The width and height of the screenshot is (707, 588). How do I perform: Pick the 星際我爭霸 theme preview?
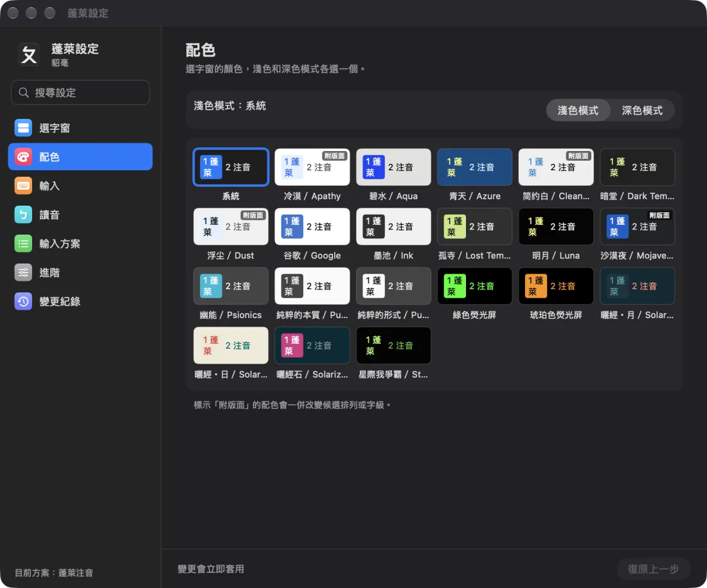point(393,345)
